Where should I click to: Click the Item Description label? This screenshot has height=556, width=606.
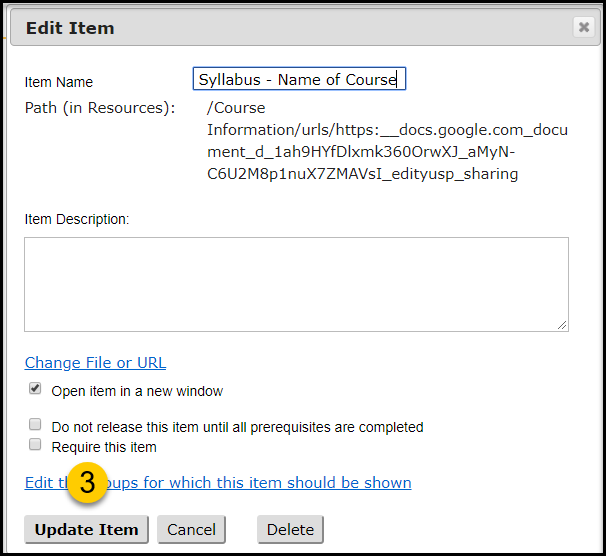pos(77,219)
